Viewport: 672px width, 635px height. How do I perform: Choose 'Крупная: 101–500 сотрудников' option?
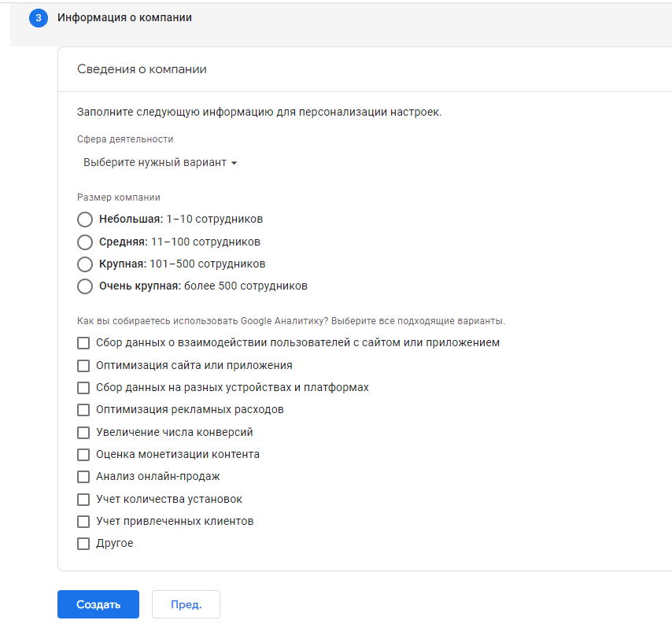[x=85, y=264]
